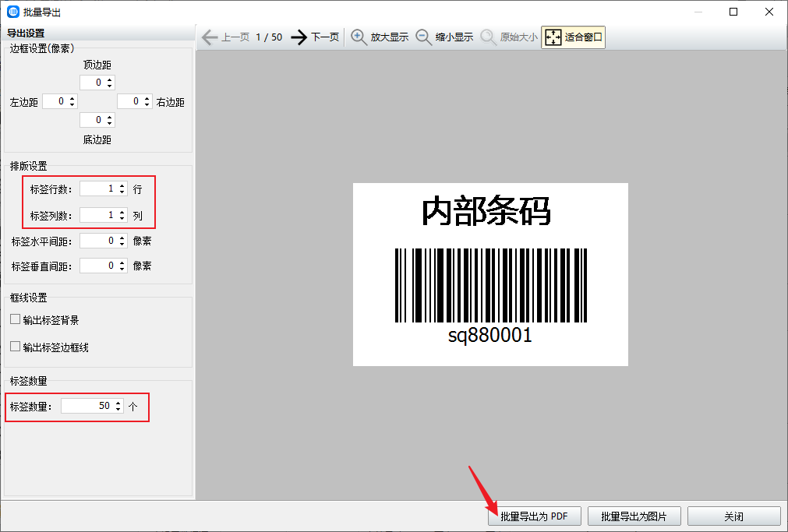Maximize the 批量导出 window
Image resolution: width=788 pixels, height=532 pixels.
pyautogui.click(x=733, y=12)
